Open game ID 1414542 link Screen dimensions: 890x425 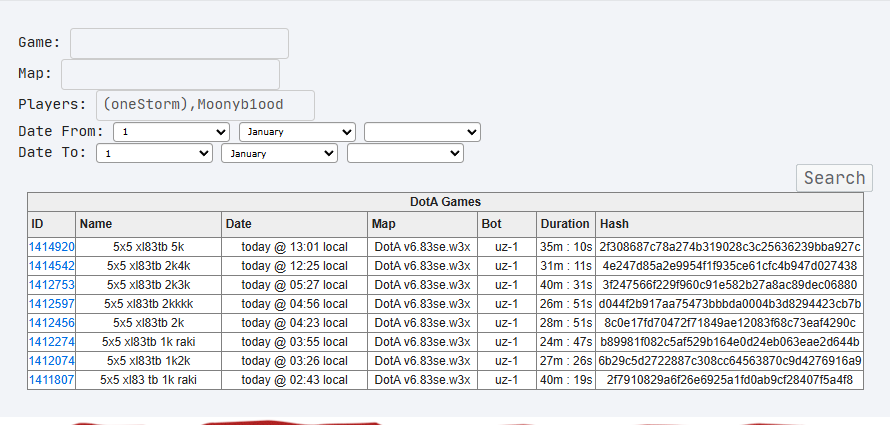[x=52, y=266]
